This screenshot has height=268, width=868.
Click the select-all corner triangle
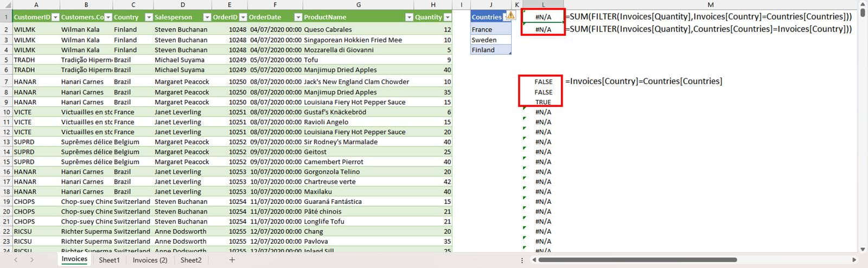[x=6, y=5]
